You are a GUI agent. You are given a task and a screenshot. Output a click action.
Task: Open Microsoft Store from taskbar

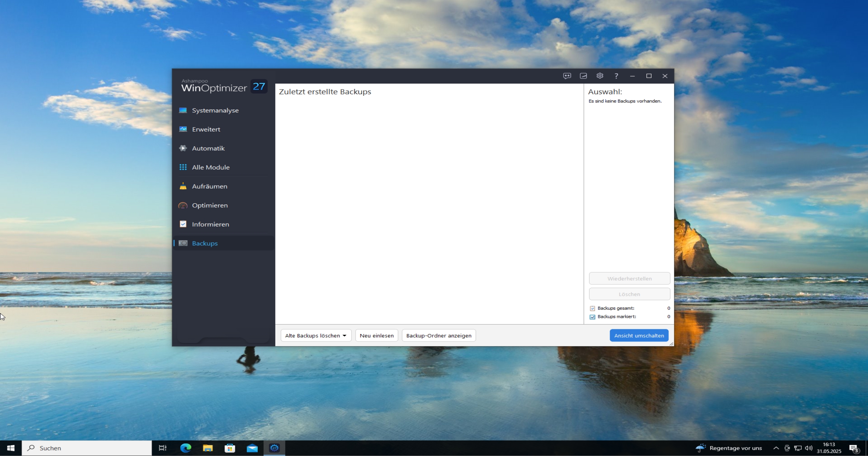click(230, 448)
